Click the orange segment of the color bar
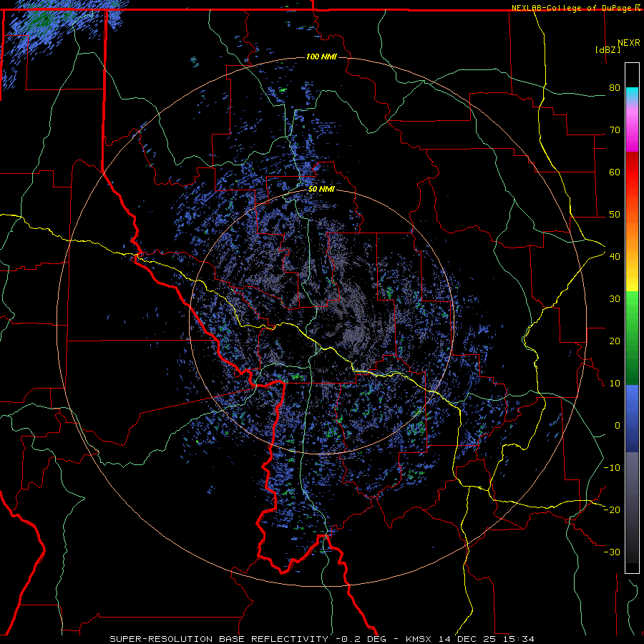 (x=632, y=234)
